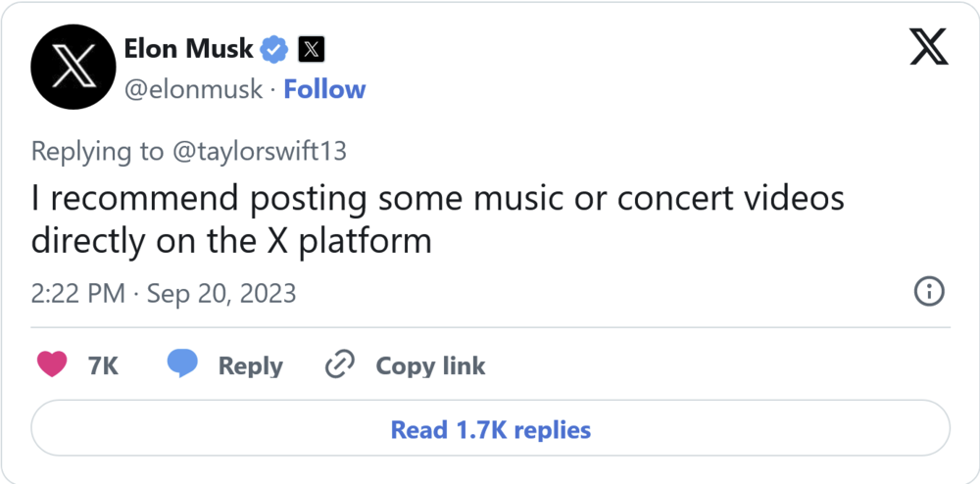The width and height of the screenshot is (980, 484).
Task: Open the 2:22 PM timestamp
Action: point(78,293)
